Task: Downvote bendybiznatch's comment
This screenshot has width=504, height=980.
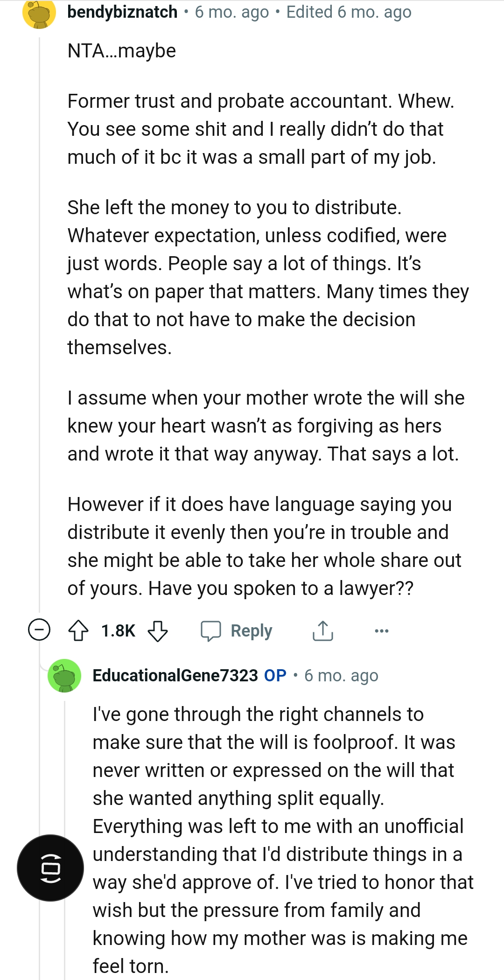Action: coord(158,630)
